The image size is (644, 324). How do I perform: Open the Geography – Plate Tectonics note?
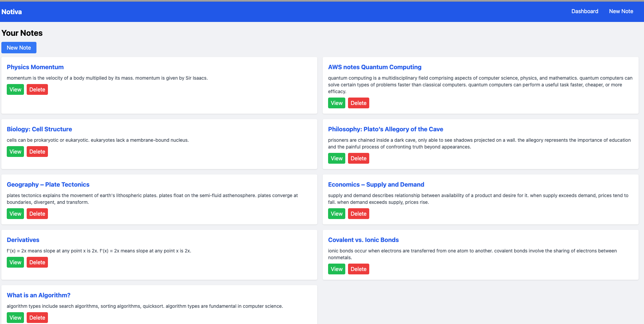click(48, 184)
